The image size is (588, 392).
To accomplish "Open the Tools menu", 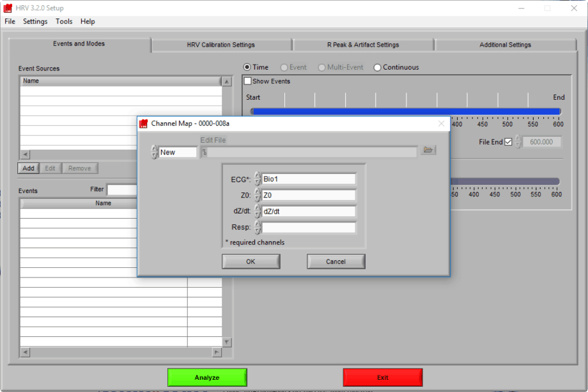I will 63,21.
